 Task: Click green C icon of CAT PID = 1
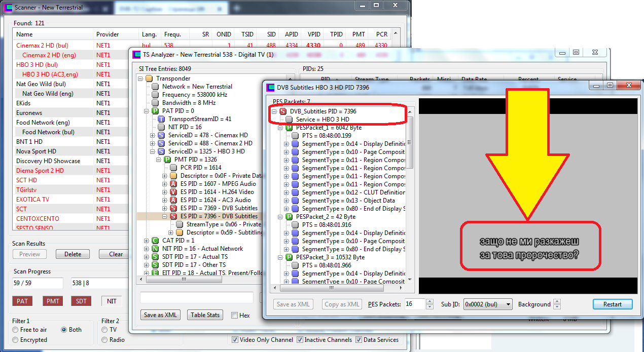point(155,241)
